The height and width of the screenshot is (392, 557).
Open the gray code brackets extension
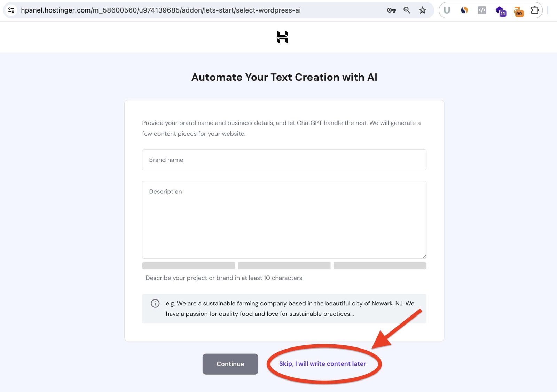(x=482, y=10)
